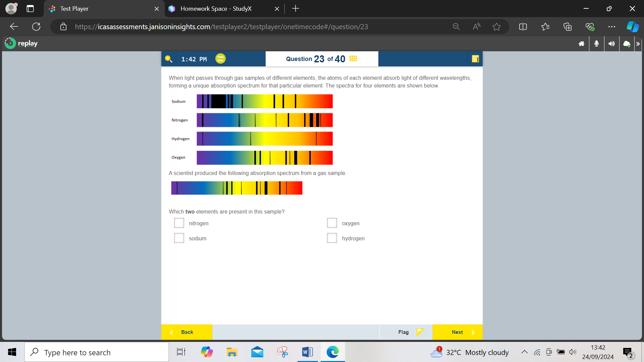Viewport: 644px width, 362px height.
Task: Check the hydrogen checkbox
Action: coord(332,238)
